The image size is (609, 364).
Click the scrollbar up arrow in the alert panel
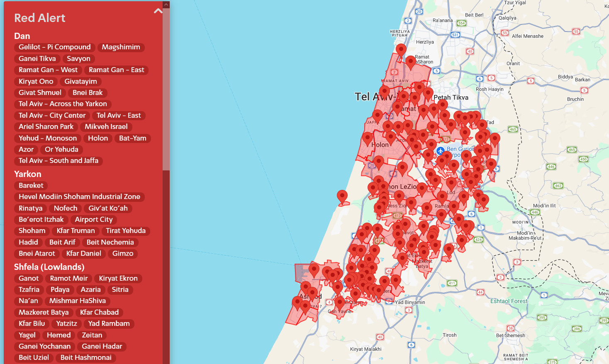(x=166, y=5)
